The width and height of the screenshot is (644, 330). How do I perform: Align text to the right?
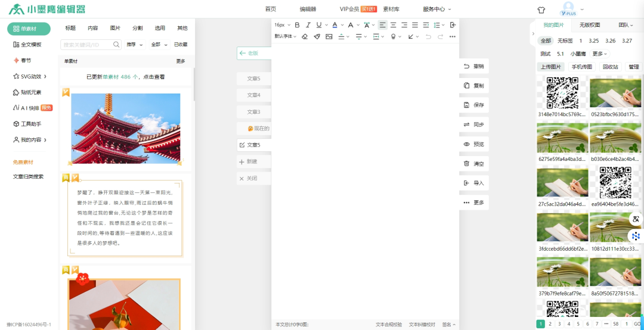(404, 25)
